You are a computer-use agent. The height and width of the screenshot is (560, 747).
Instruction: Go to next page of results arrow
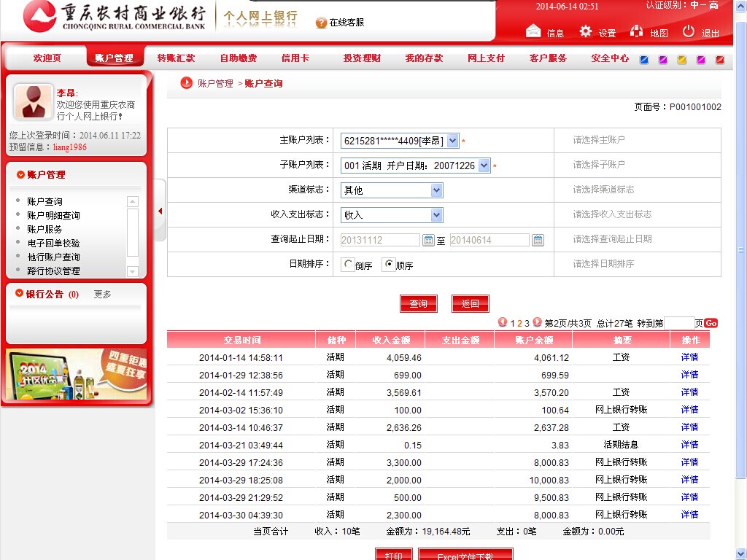click(538, 322)
